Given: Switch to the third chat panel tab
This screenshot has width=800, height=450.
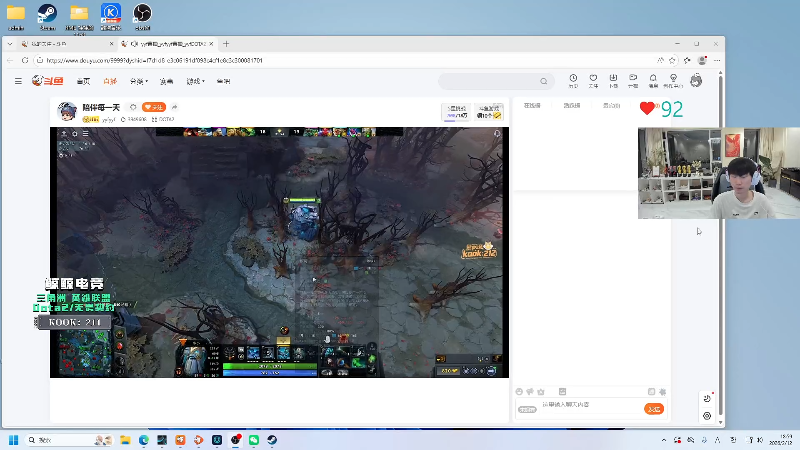Looking at the screenshot, I should coord(611,106).
